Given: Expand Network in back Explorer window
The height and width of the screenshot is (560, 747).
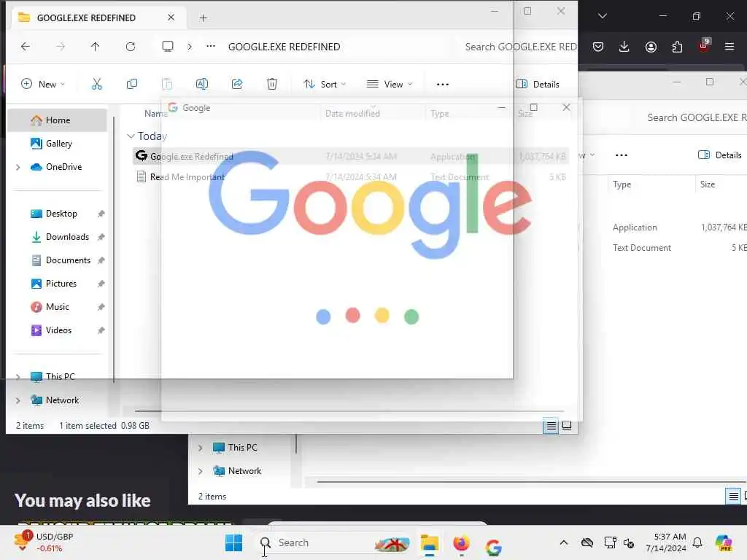Looking at the screenshot, I should coord(201,471).
